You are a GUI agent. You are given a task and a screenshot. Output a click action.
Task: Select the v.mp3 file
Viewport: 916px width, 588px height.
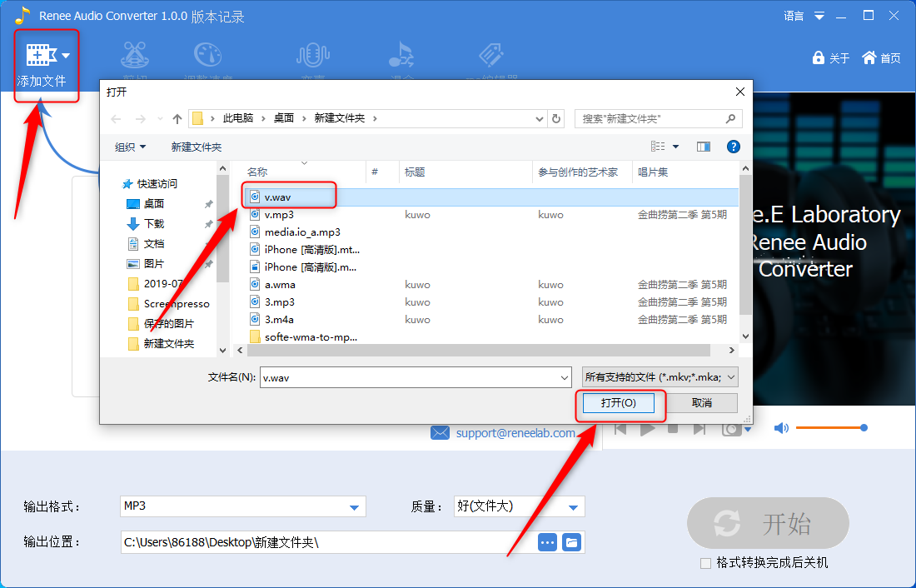click(490, 215)
